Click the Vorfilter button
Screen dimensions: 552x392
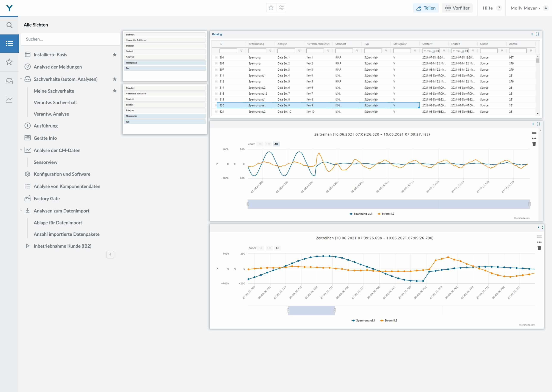coord(457,8)
